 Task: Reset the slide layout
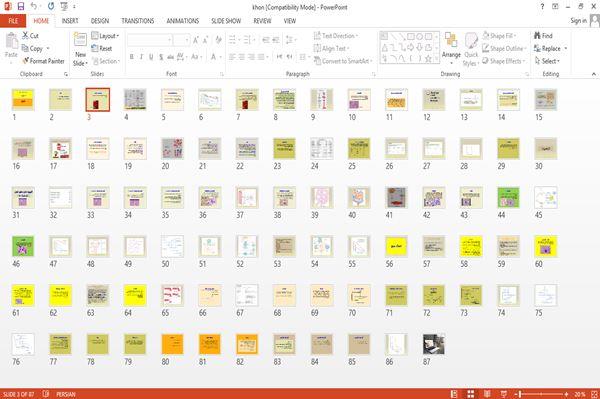(102, 49)
